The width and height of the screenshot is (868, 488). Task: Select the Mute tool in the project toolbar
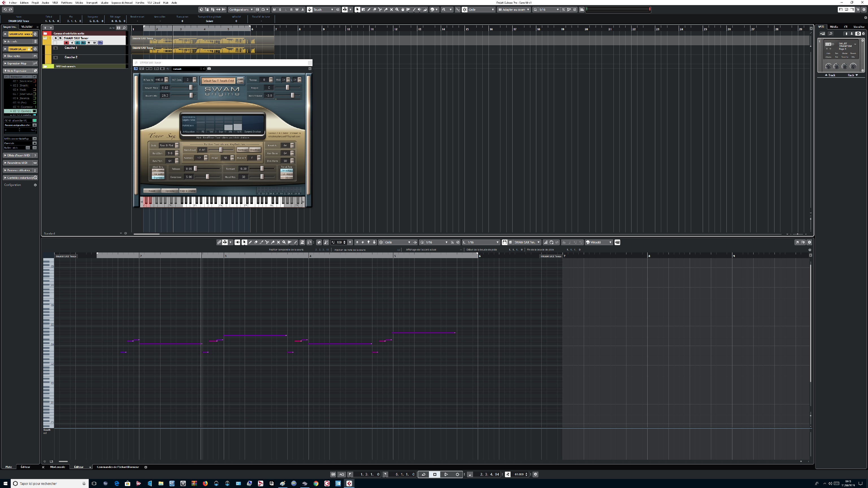coord(392,9)
